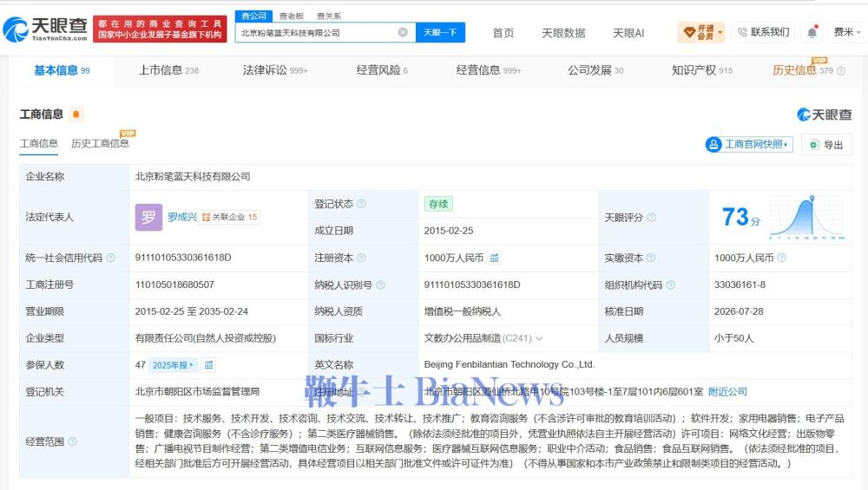Open the 费米 user account dropdown
868x490 pixels.
point(846,33)
